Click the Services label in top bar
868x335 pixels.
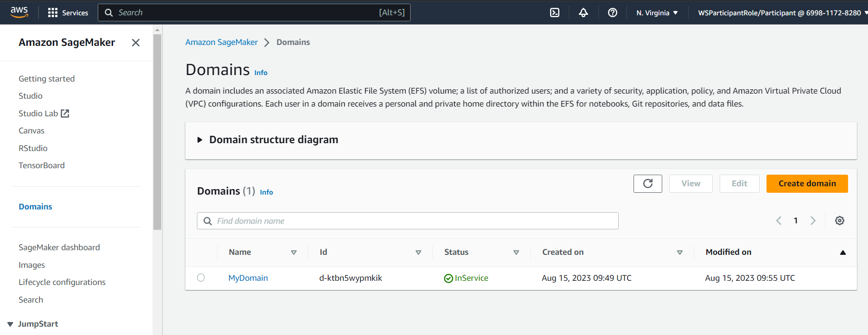pos(75,13)
